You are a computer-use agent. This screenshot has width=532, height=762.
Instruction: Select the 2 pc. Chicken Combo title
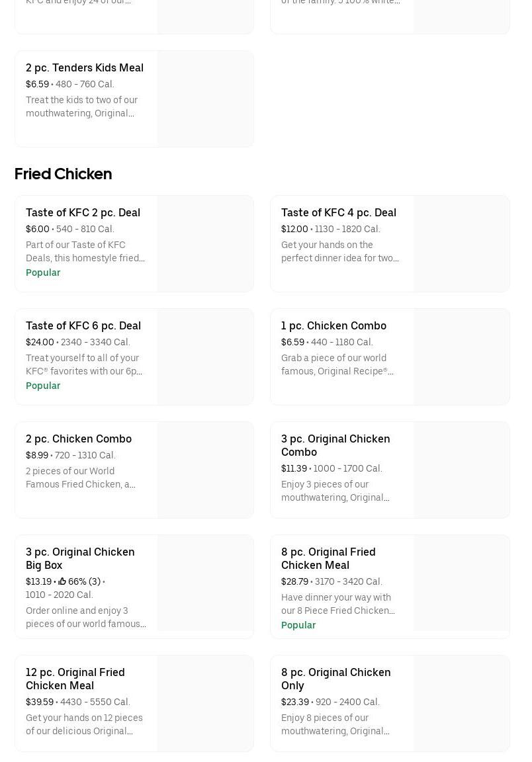pos(79,439)
